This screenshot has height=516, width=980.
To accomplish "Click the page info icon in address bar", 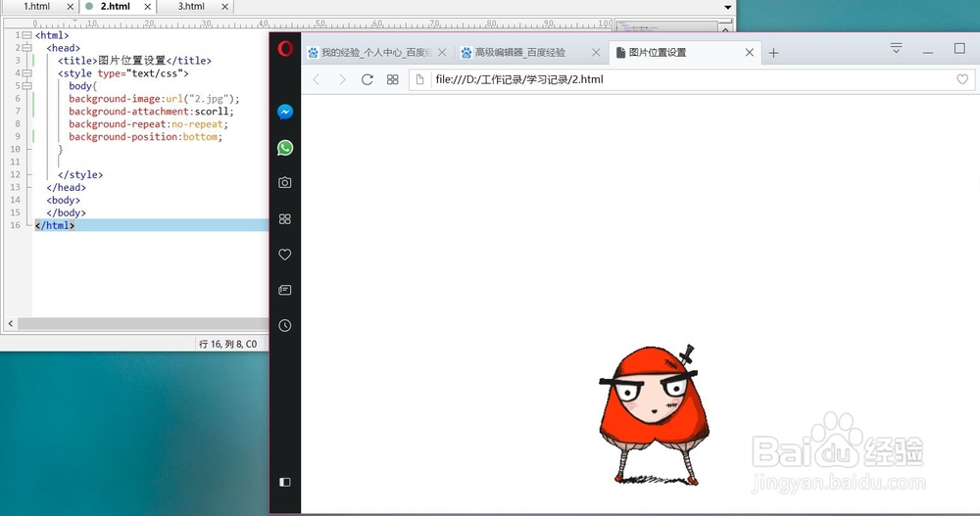I will coord(420,79).
